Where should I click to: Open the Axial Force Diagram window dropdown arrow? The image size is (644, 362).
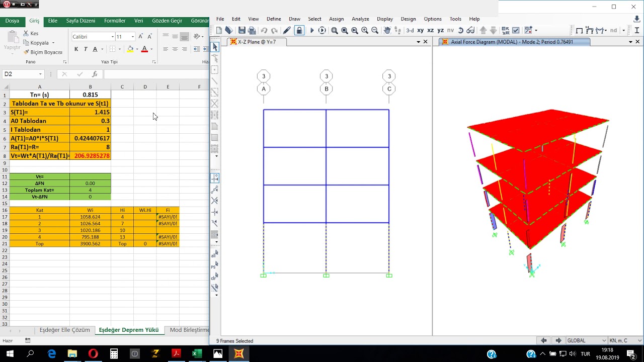pyautogui.click(x=630, y=42)
